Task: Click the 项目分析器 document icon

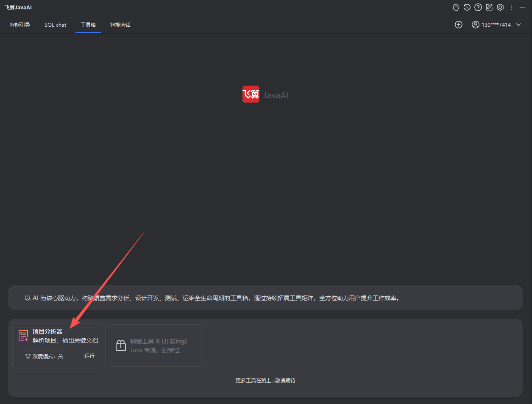Action: tap(23, 336)
